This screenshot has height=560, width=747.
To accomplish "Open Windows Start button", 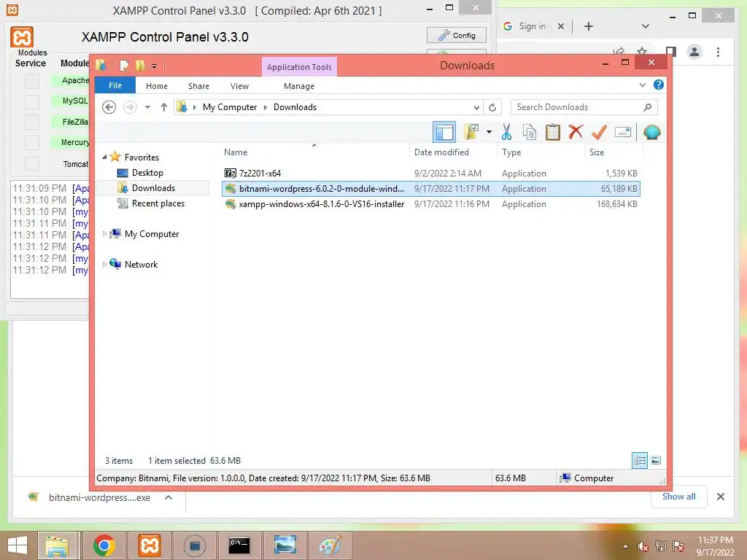I will (x=18, y=545).
